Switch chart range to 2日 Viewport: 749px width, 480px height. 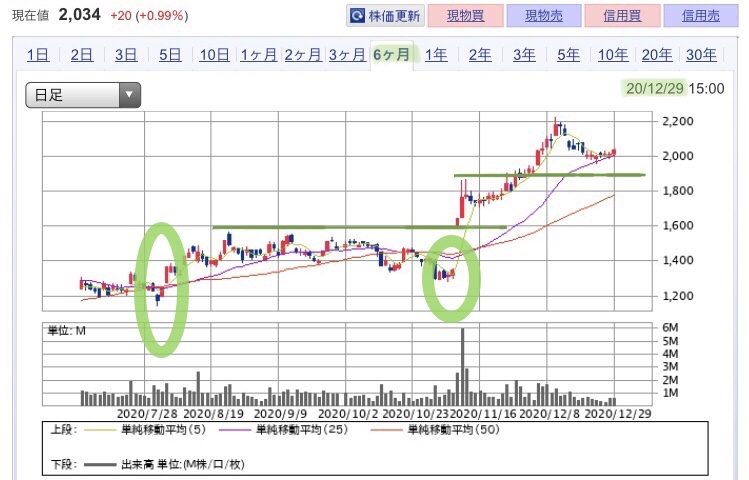point(82,55)
